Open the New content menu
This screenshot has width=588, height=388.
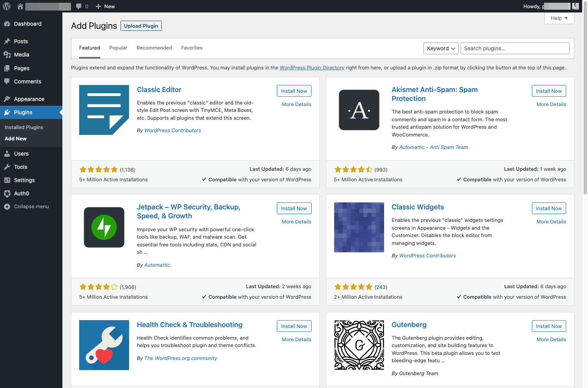(x=105, y=6)
